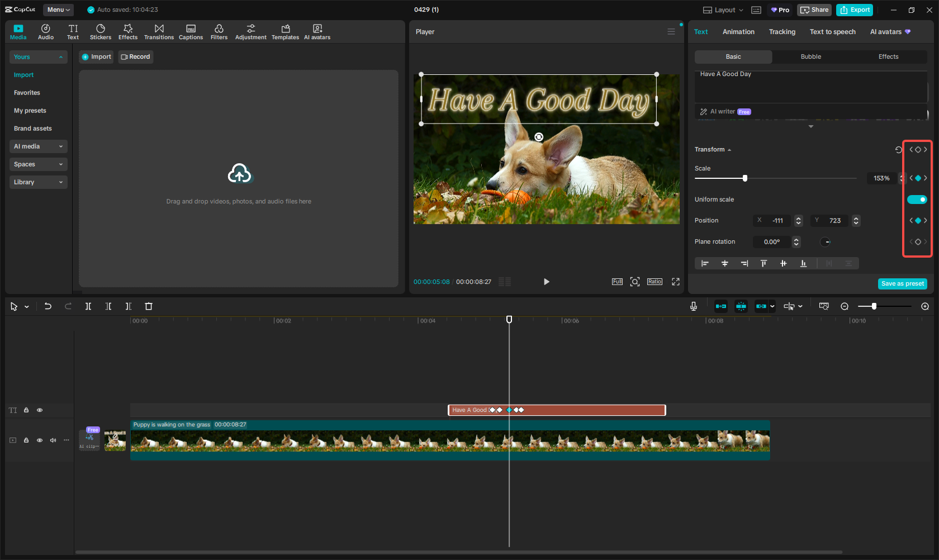This screenshot has height=560, width=939.
Task: Lock the video track
Action: [x=26, y=440]
